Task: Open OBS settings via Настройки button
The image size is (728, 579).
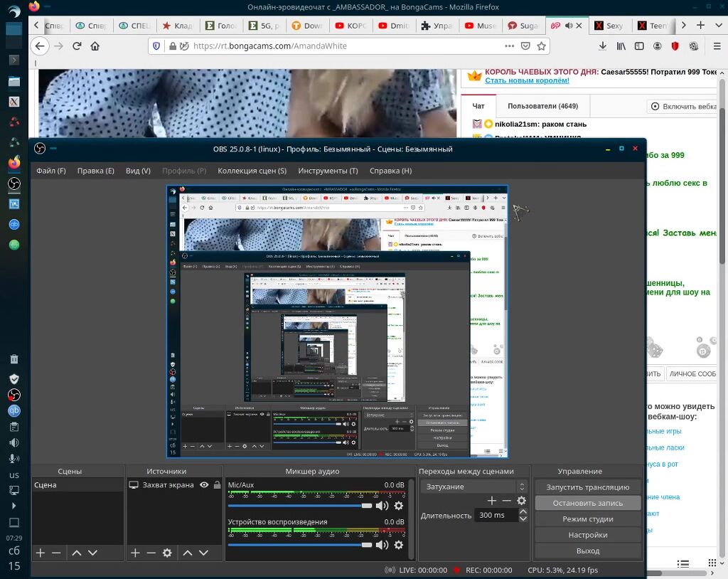Action: 587,535
